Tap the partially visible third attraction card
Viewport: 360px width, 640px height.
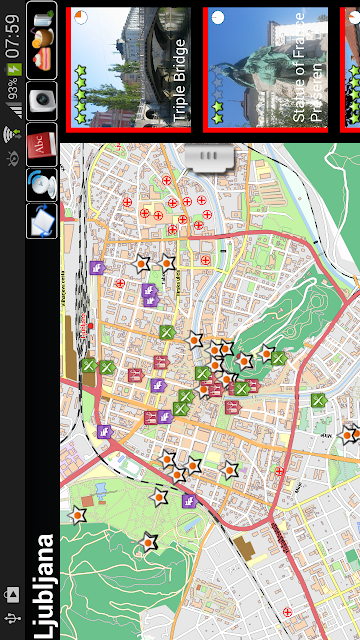pos(350,70)
